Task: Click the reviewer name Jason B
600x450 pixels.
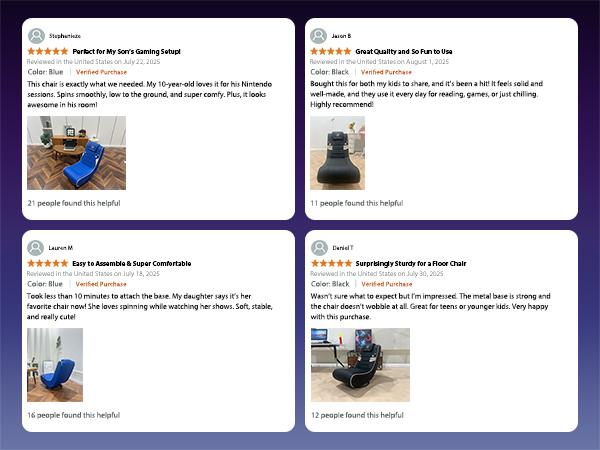Action: point(341,36)
